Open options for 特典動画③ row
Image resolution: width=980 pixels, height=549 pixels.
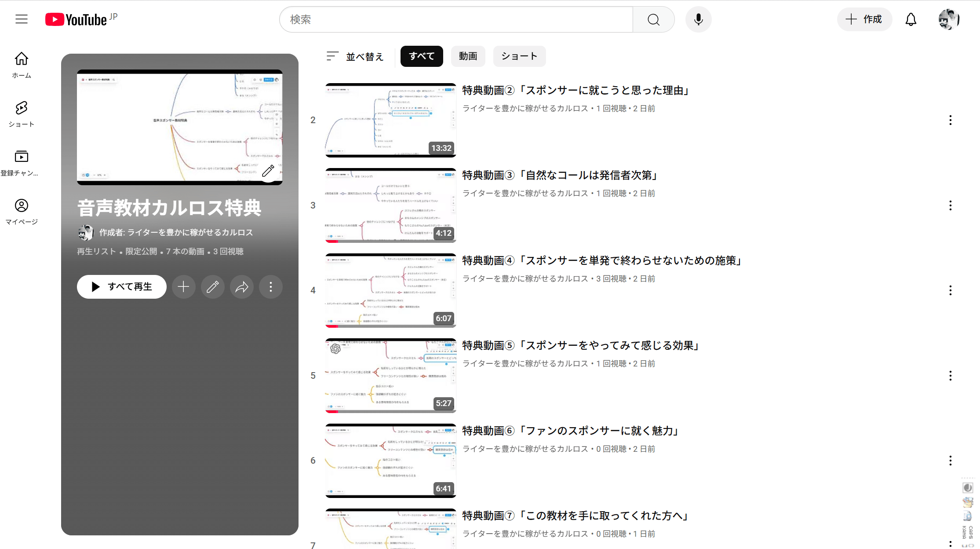coord(951,205)
